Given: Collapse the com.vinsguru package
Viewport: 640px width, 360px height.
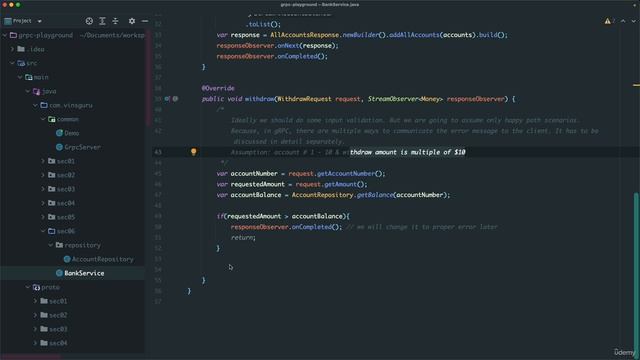Looking at the screenshot, I should pyautogui.click(x=36, y=105).
